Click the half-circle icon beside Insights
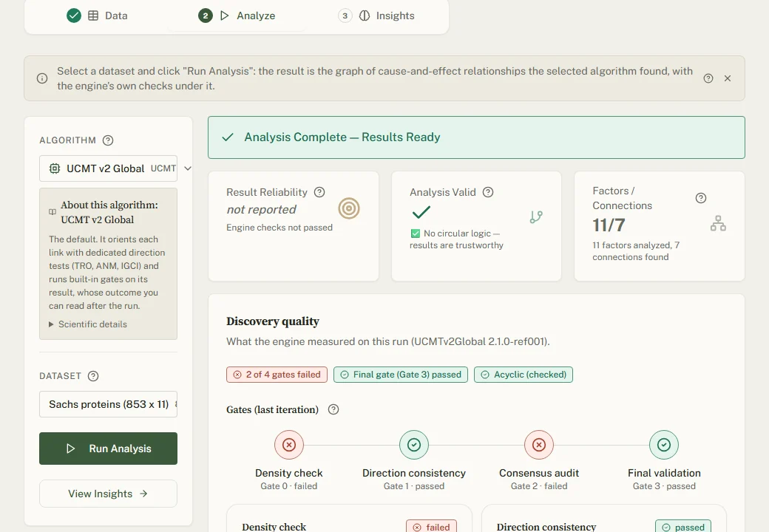Screen dimensions: 769x532 pyautogui.click(x=365, y=16)
